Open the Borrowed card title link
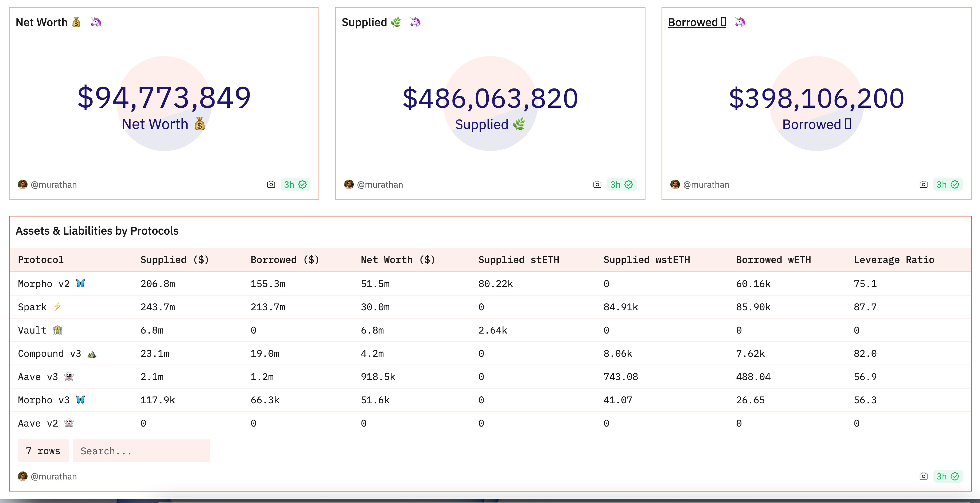This screenshot has width=980, height=503. 697,22
